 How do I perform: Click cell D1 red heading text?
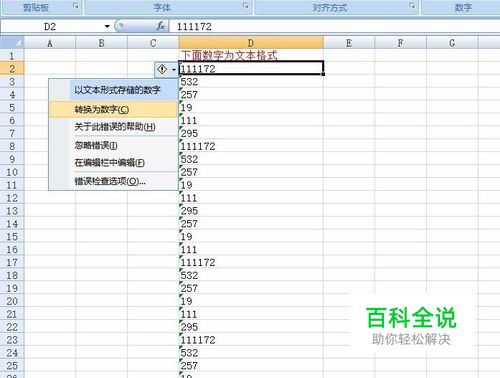[x=229, y=55]
